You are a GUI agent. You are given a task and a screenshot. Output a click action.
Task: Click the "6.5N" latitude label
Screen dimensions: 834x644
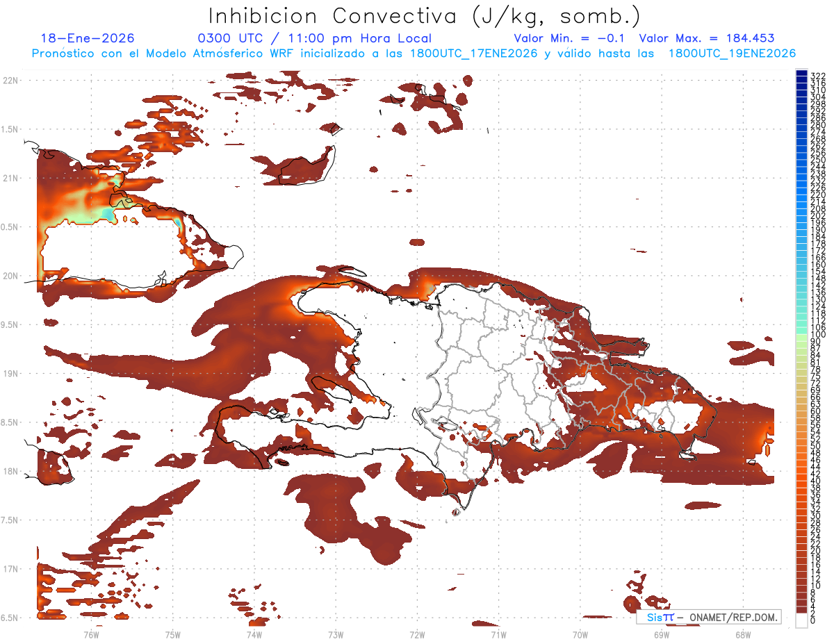tap(10, 618)
